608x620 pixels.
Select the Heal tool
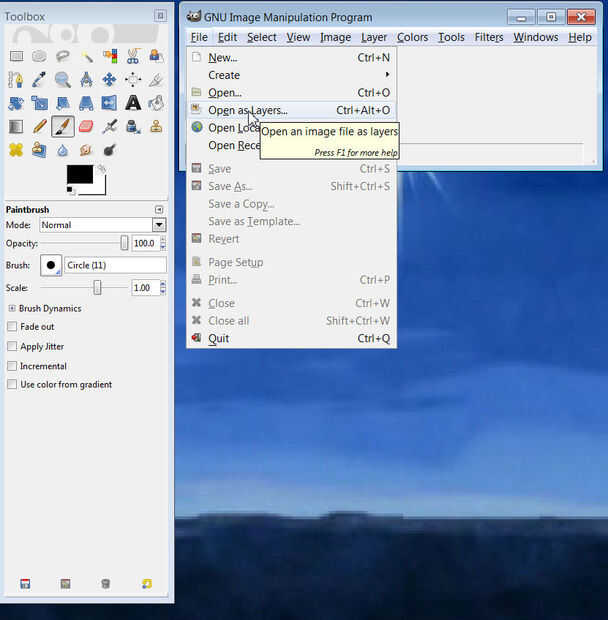click(16, 150)
